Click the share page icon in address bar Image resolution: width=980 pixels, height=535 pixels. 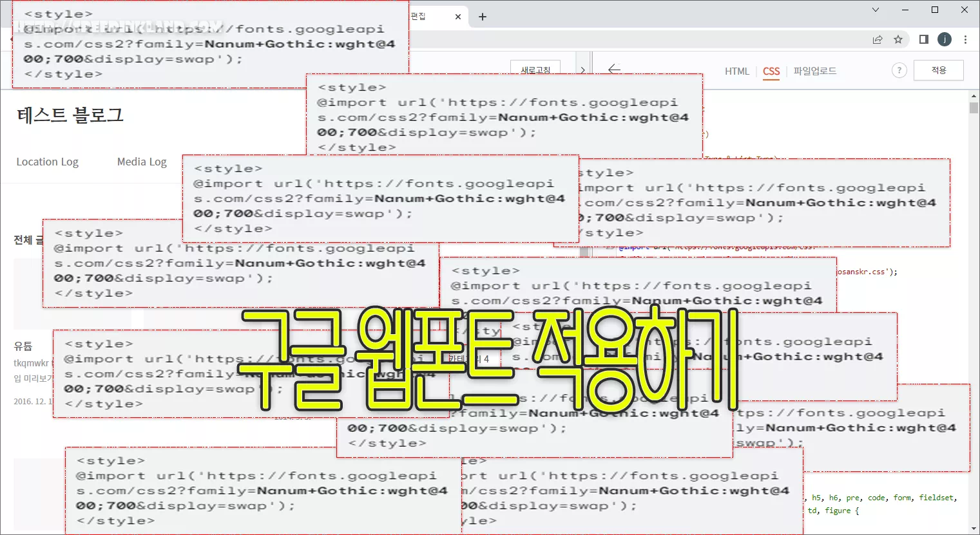tap(878, 40)
